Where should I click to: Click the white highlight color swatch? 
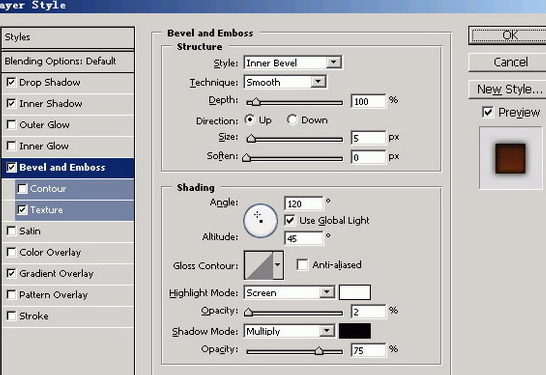[x=355, y=292]
